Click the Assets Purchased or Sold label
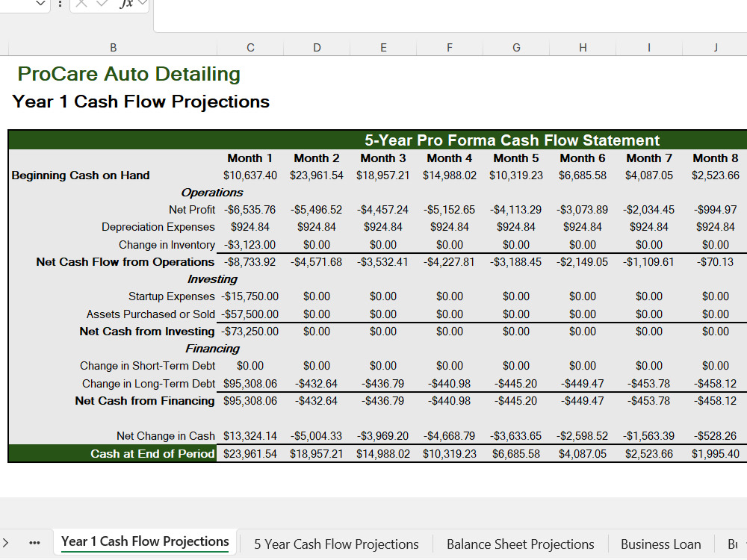 [151, 314]
